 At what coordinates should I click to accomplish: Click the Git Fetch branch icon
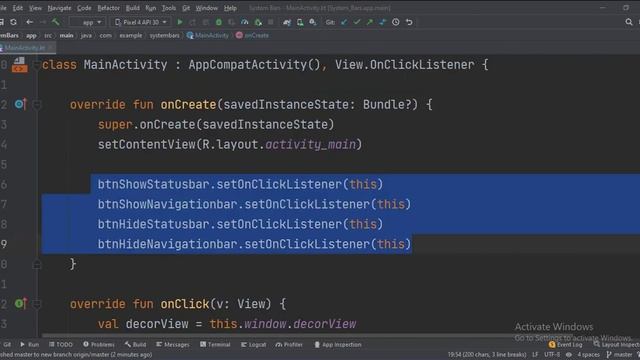(x=382, y=22)
